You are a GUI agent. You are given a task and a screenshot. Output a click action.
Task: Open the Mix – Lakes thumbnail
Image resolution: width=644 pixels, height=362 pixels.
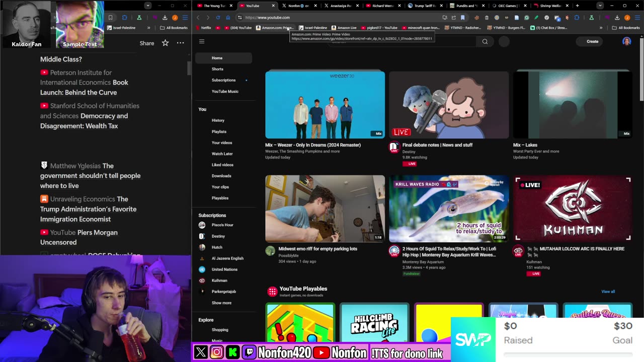[x=573, y=105]
